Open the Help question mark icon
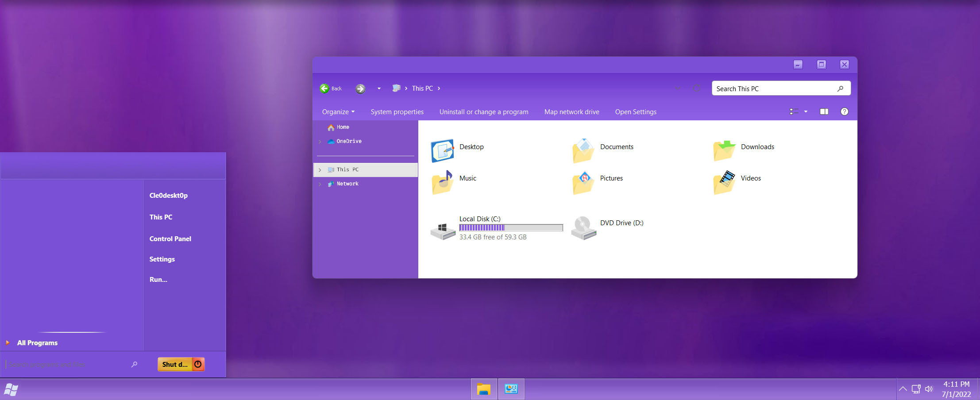 click(844, 112)
